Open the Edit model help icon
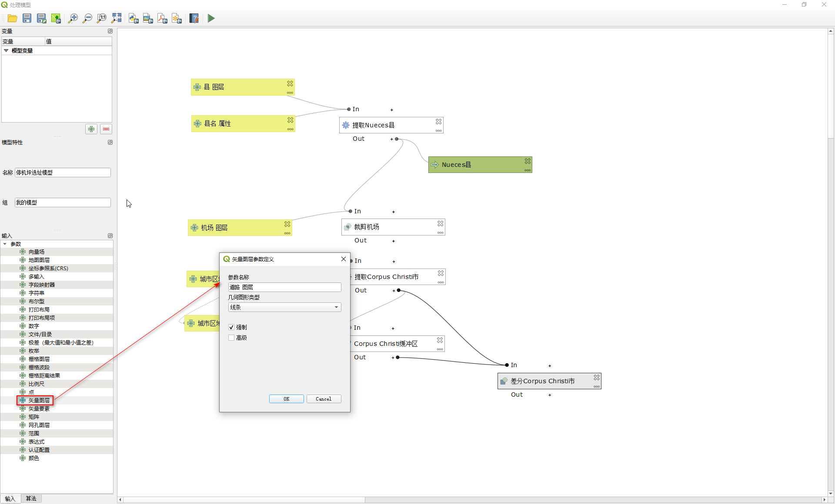The image size is (835, 504). pyautogui.click(x=194, y=18)
